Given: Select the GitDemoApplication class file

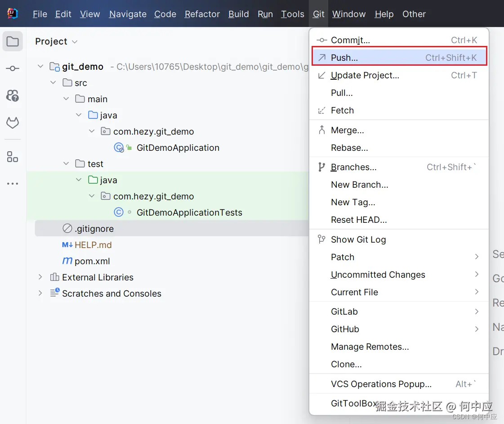Looking at the screenshot, I should coord(178,148).
